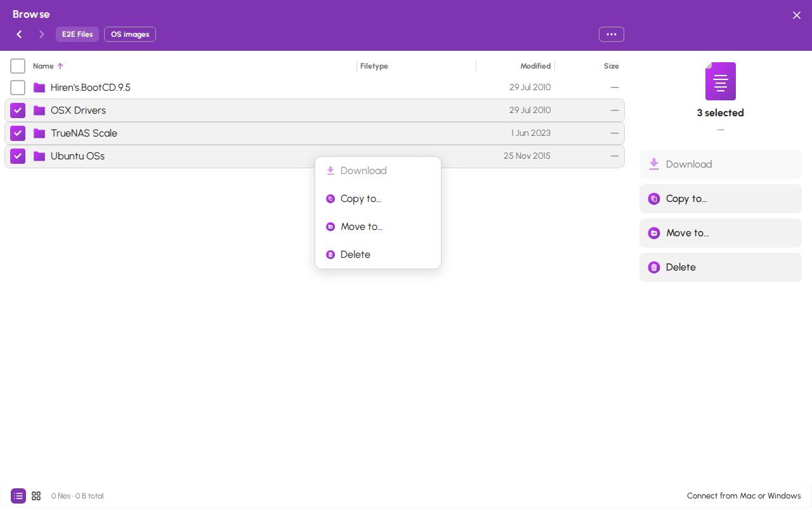Click the 3 selected label
Screen dimensions: 812x508
tap(721, 113)
